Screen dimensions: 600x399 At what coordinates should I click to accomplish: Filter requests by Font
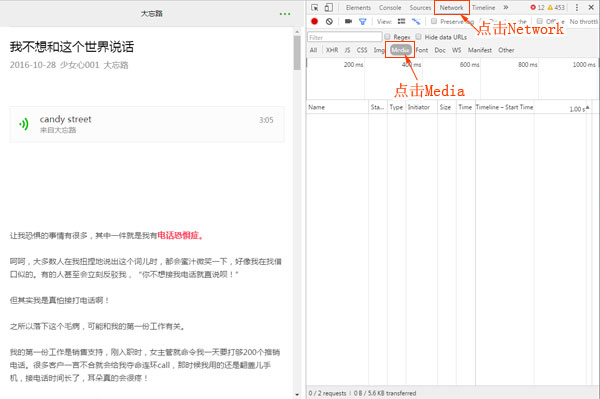click(x=422, y=50)
